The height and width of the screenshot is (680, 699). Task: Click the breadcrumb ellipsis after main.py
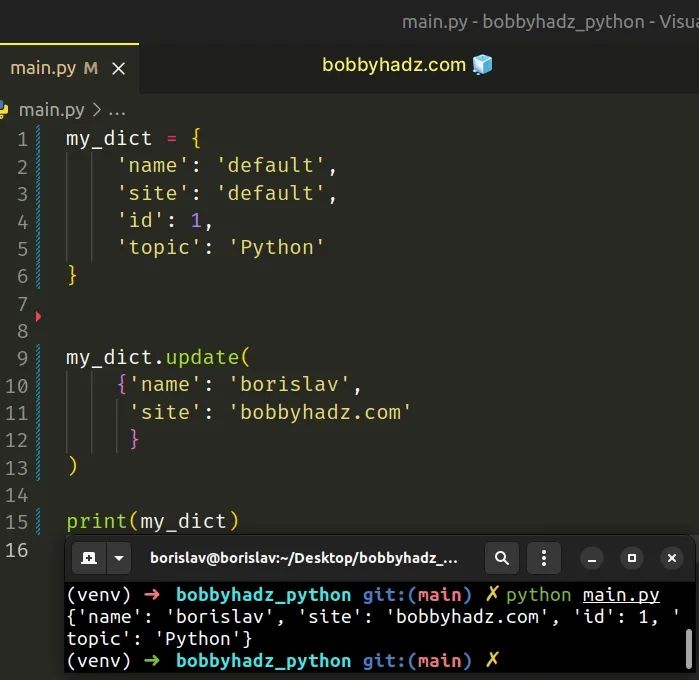(117, 111)
